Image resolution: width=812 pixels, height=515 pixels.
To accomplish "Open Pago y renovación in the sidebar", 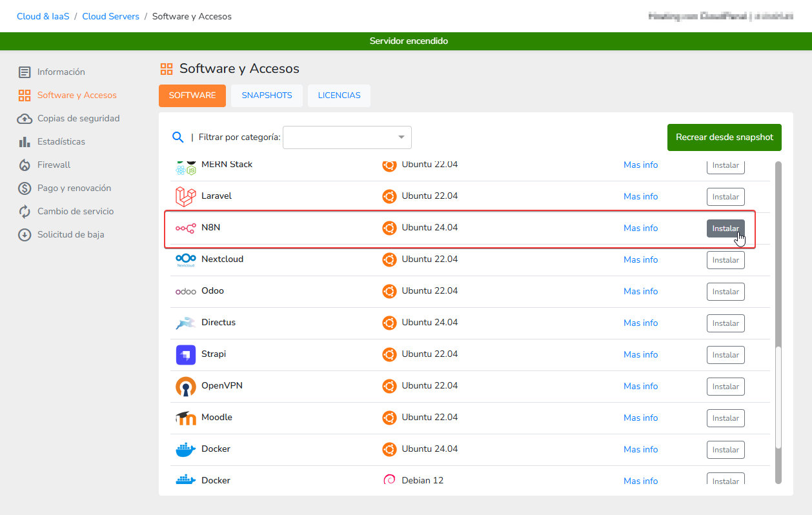I will pos(74,188).
